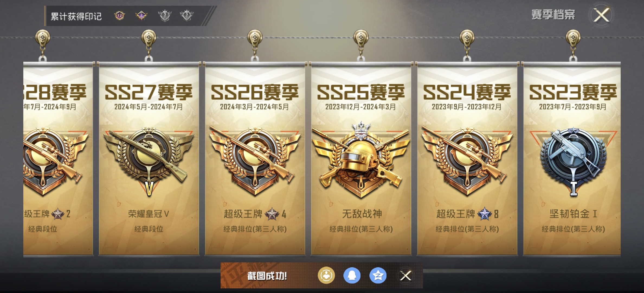Open the SS26 season banner

(x=255, y=159)
